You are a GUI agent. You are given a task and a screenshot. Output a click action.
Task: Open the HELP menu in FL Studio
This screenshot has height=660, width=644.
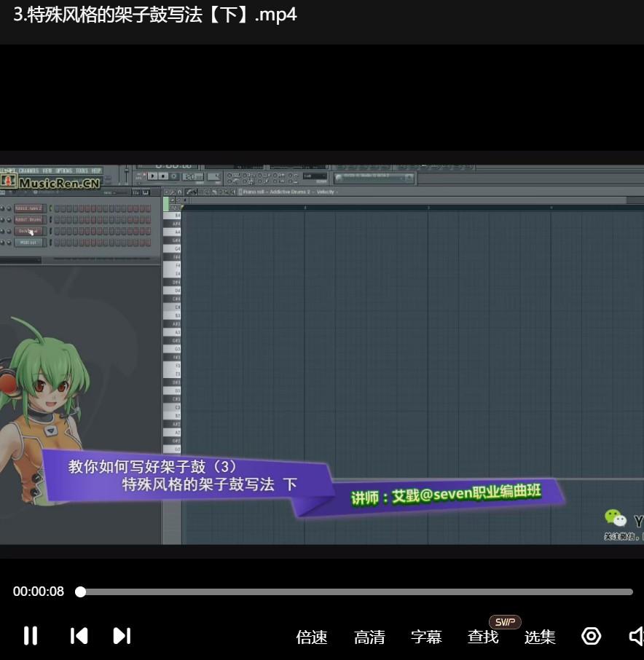(x=96, y=171)
